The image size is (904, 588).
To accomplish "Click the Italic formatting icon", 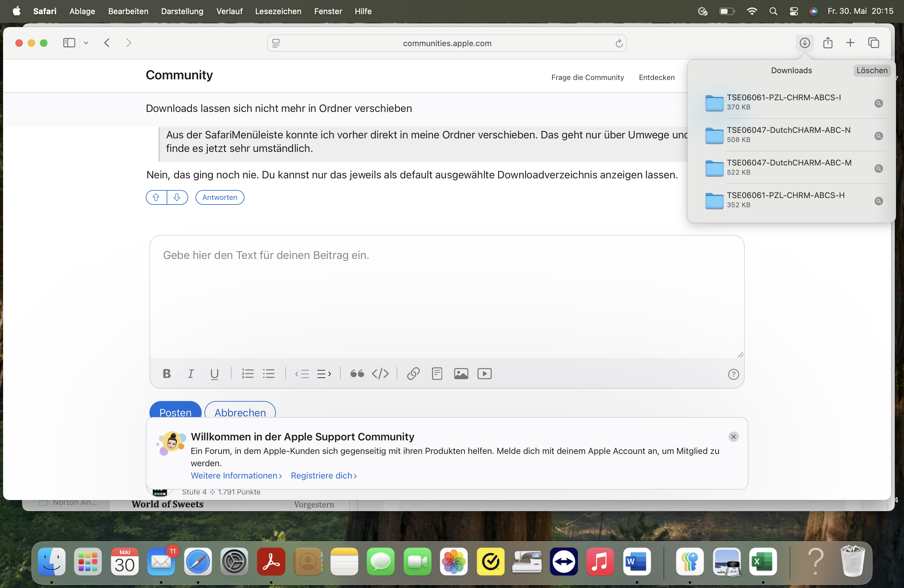I will [x=191, y=374].
